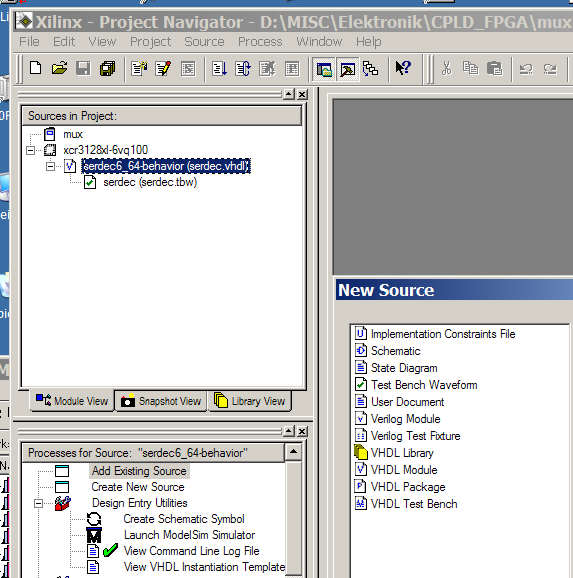Choose Verilog Module source type
Screen dimensions: 573x578
(x=406, y=419)
